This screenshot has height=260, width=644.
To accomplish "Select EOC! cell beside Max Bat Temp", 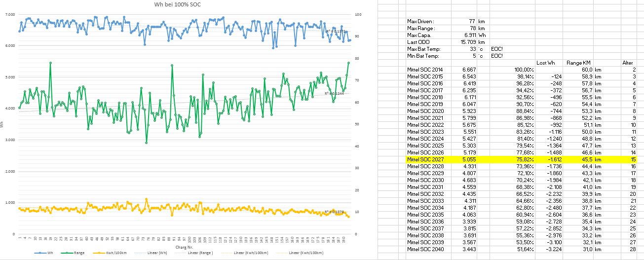I will coord(498,49).
